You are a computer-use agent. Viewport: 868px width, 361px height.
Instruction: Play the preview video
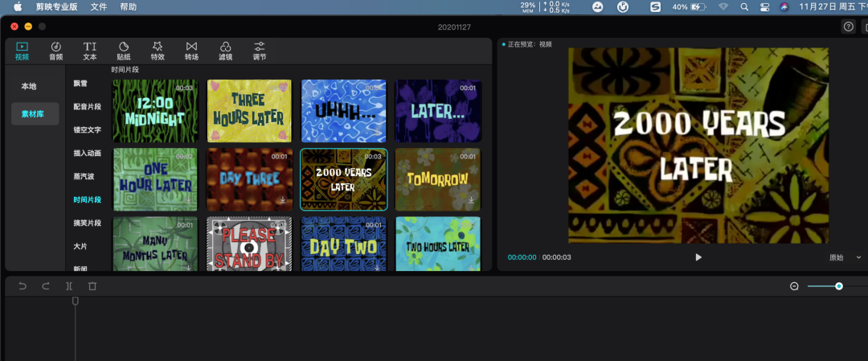[x=698, y=257]
